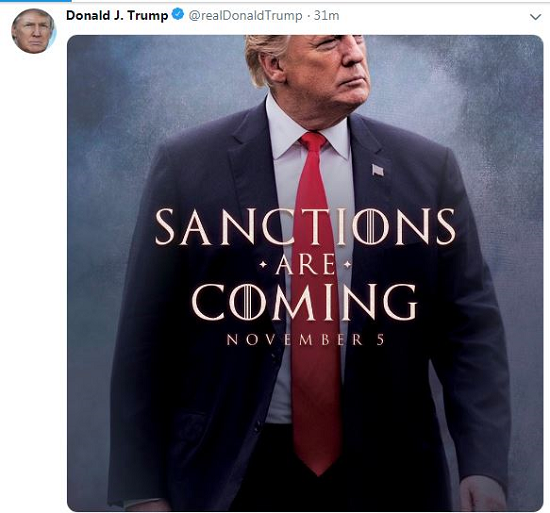The height and width of the screenshot is (513, 550).
Task: Click the right star ornament beside ARE
Action: (x=347, y=265)
